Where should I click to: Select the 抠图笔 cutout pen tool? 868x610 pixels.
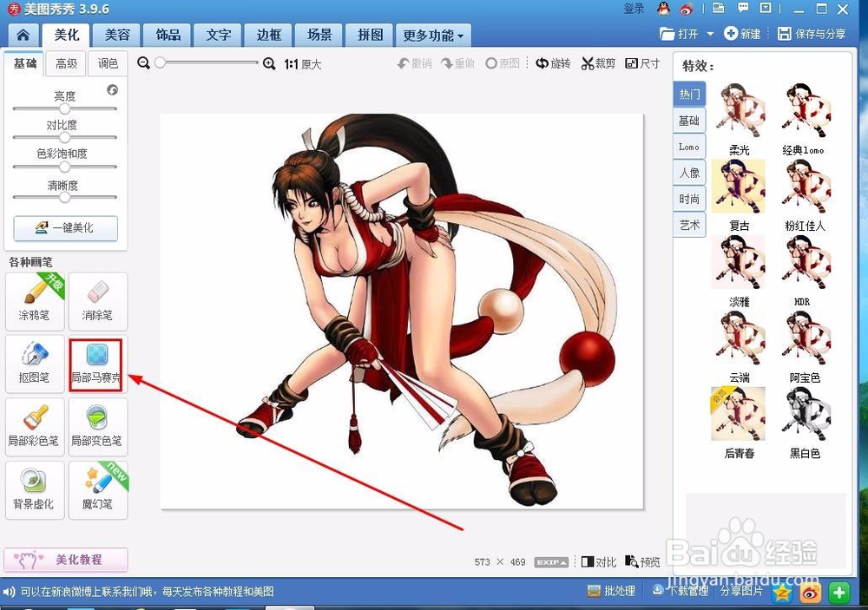pyautogui.click(x=35, y=364)
